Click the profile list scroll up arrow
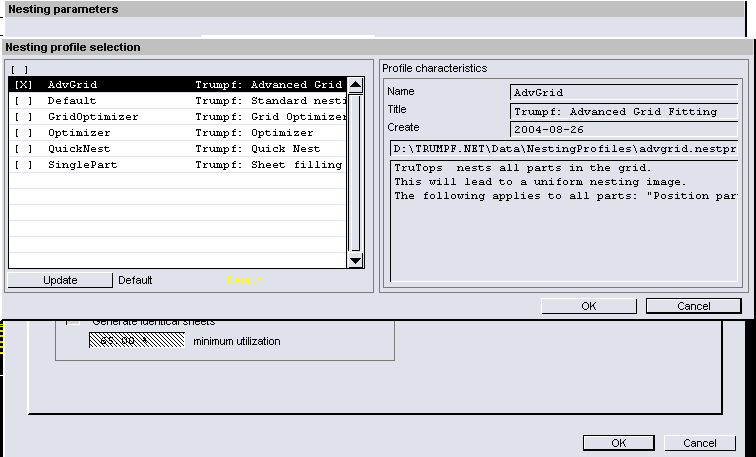756x457 pixels. point(355,85)
